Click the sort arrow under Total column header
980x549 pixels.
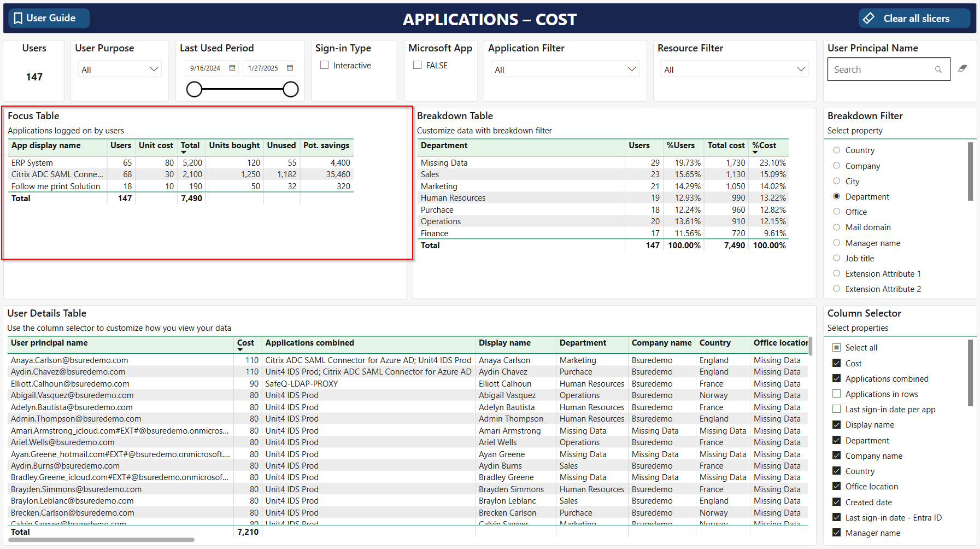(184, 153)
